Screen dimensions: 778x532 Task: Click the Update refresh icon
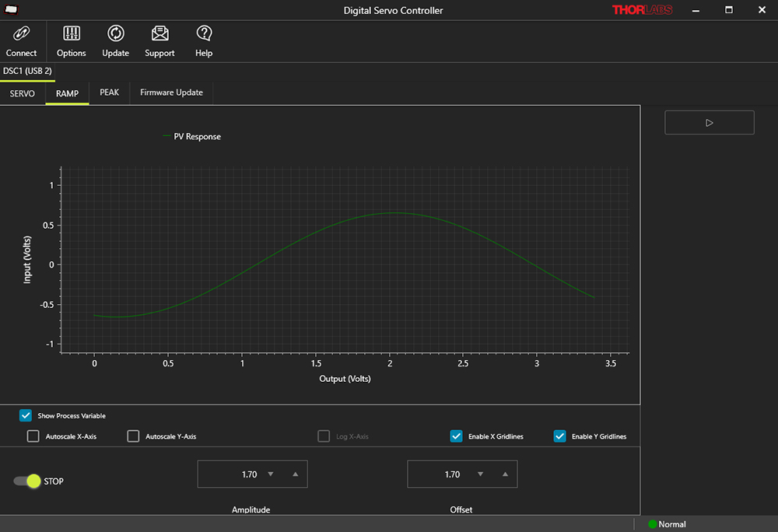point(116,33)
